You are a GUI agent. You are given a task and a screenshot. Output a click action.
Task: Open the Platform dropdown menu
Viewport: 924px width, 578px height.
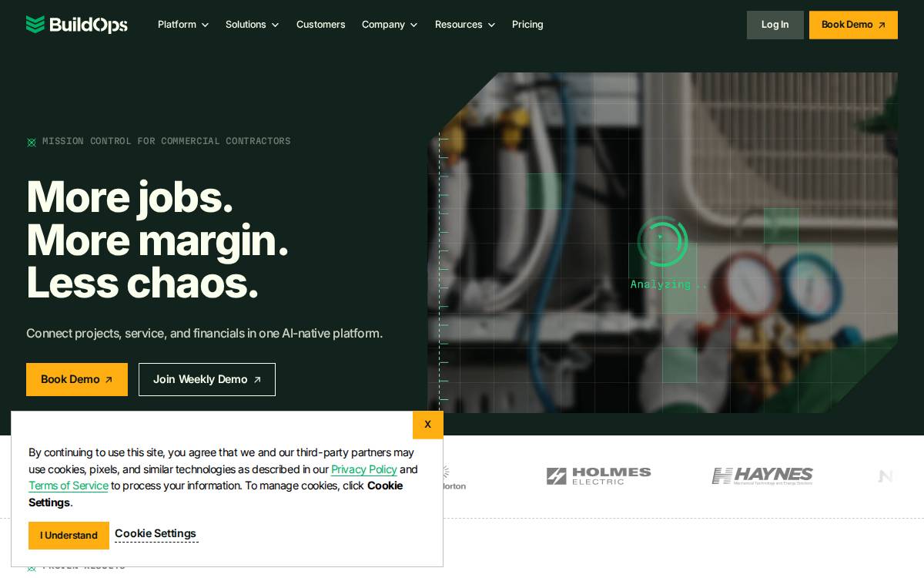click(x=183, y=25)
